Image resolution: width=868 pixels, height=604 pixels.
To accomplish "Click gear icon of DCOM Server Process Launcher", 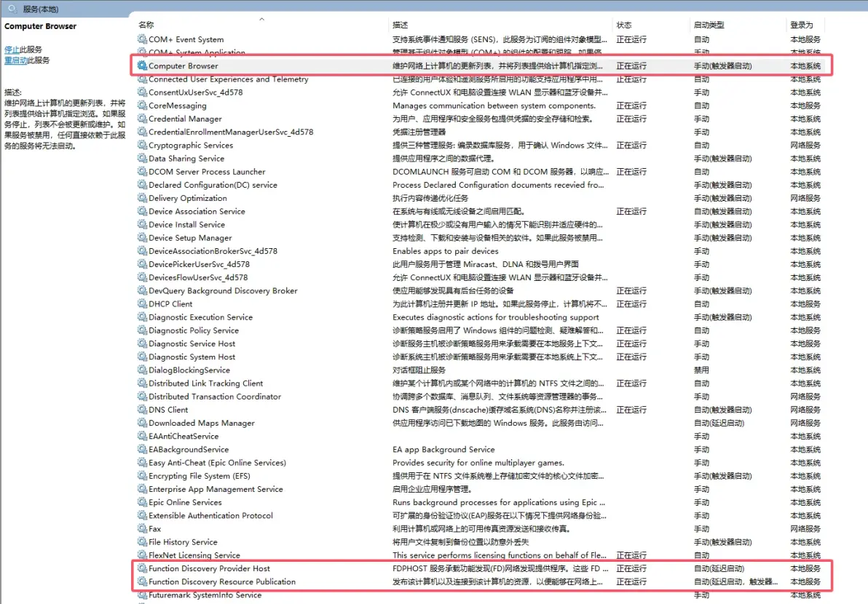I will (x=142, y=172).
